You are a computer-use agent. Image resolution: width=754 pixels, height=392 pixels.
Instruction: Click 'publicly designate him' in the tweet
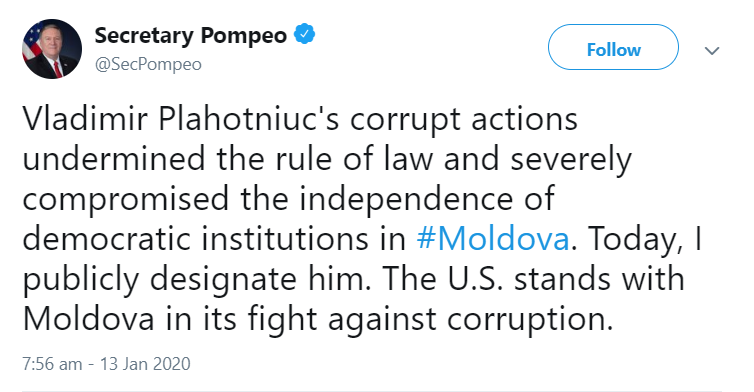point(197,279)
